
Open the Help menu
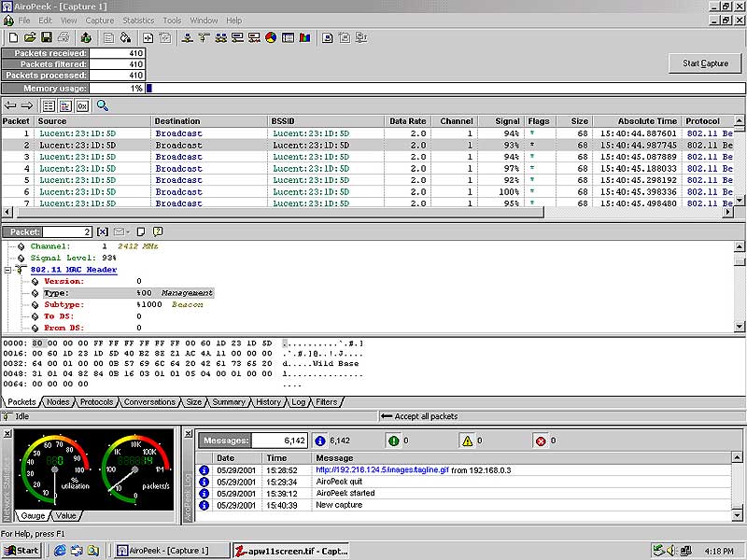click(234, 21)
